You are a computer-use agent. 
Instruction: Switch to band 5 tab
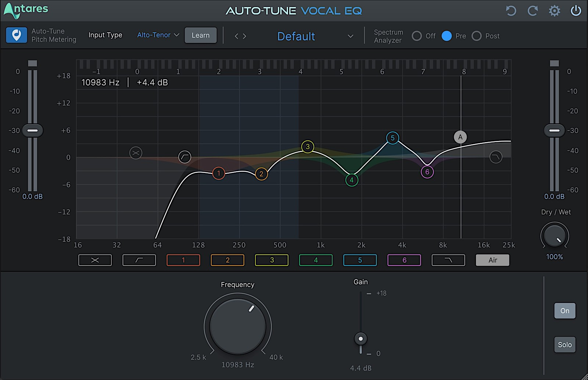[x=360, y=260]
